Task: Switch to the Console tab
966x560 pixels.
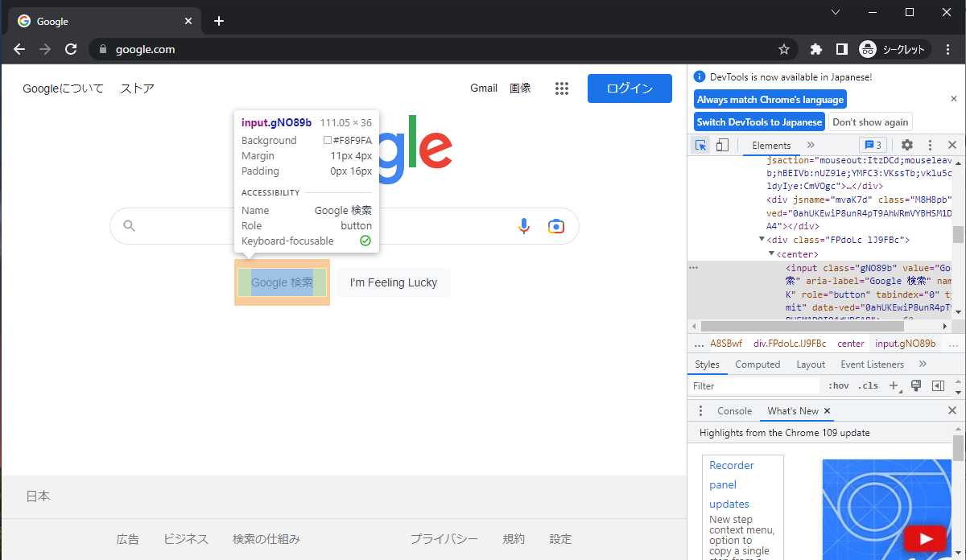Action: pos(734,410)
